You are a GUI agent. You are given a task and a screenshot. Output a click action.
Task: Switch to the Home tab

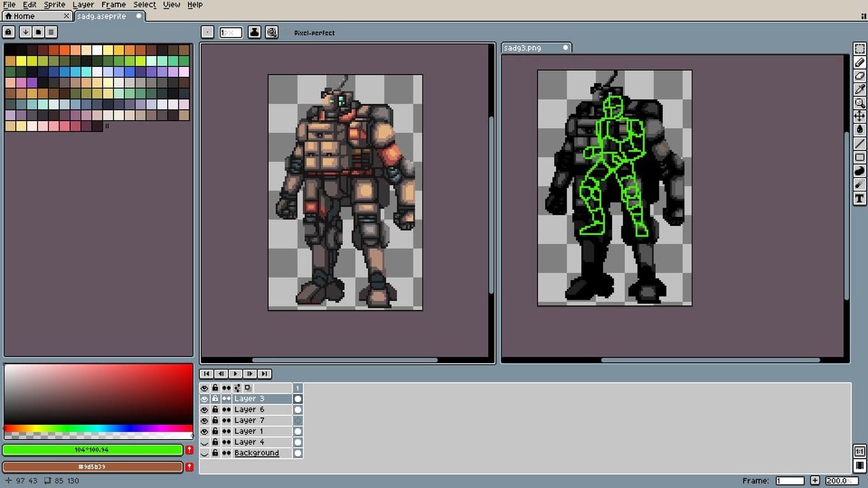click(32, 16)
